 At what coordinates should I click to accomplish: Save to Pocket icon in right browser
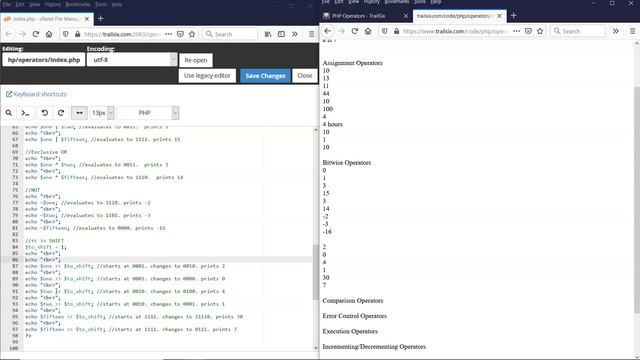[528, 31]
